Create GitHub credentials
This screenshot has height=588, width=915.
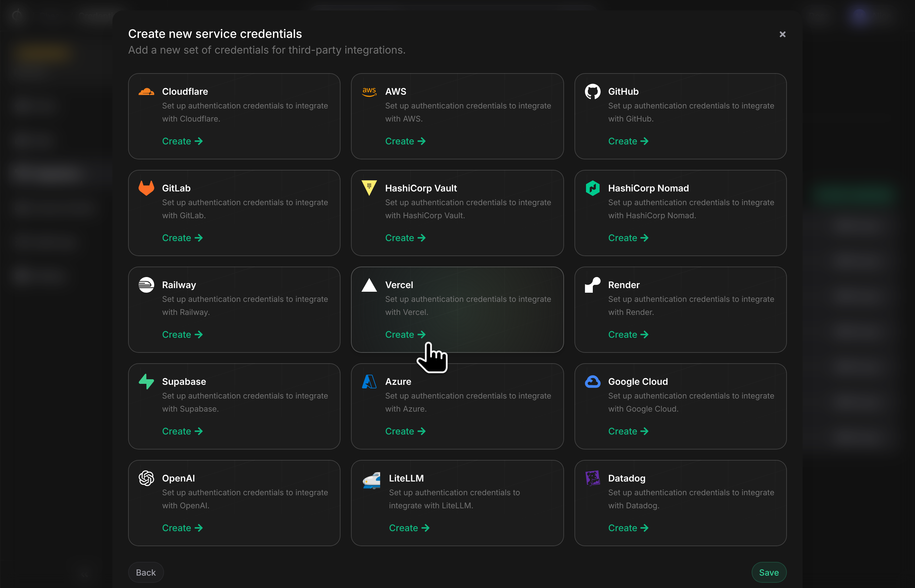[628, 141]
